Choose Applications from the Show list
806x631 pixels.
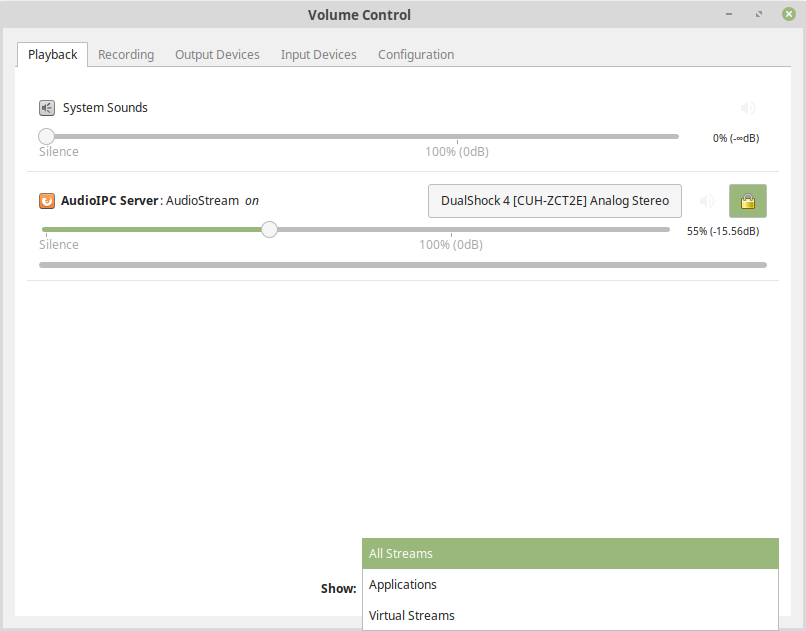click(x=570, y=584)
